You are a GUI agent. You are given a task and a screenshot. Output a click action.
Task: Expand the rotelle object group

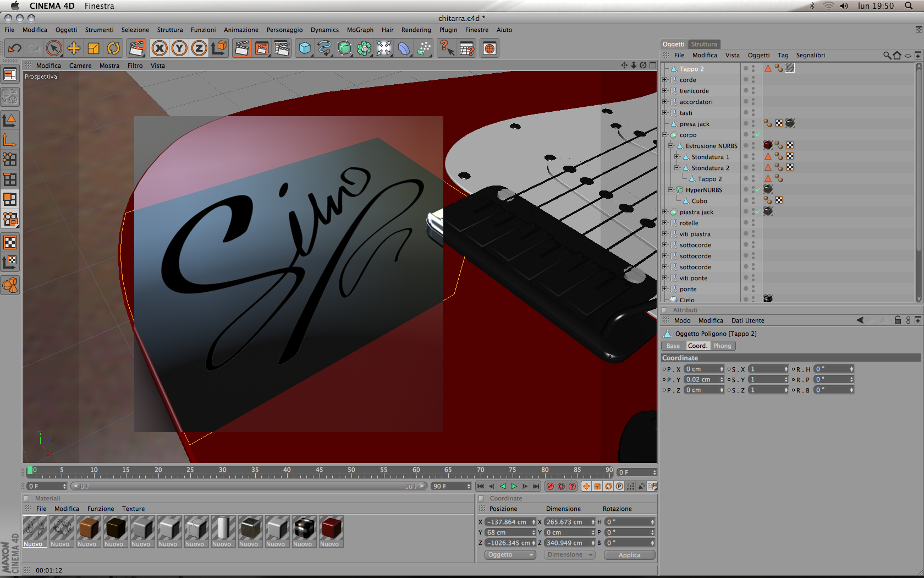[664, 223]
